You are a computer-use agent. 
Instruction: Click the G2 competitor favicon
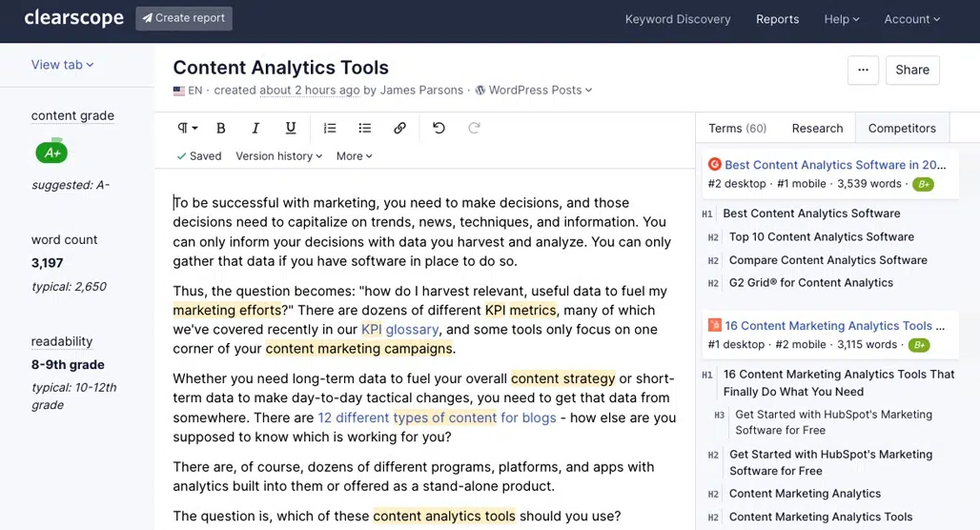[714, 164]
